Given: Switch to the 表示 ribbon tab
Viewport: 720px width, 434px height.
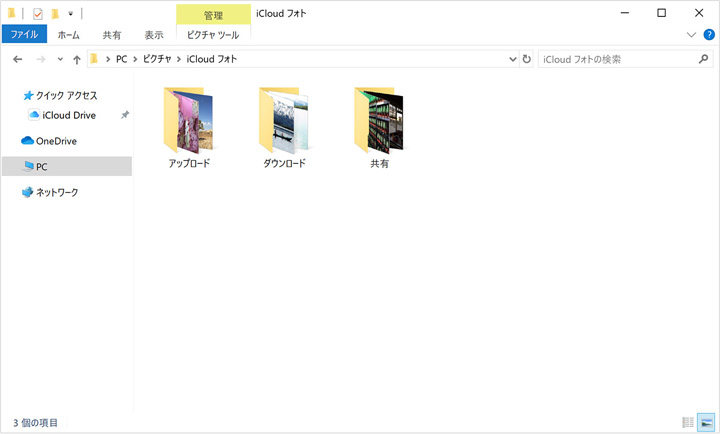Looking at the screenshot, I should [154, 35].
